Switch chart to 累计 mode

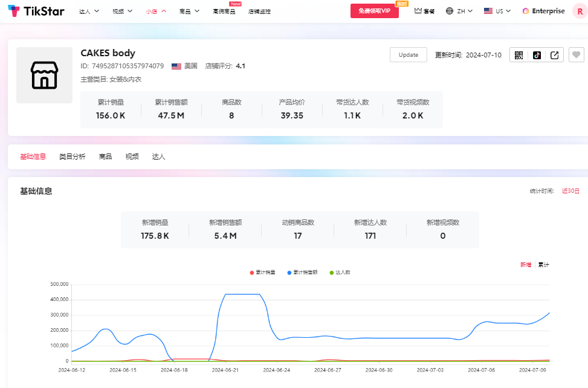tap(543, 265)
